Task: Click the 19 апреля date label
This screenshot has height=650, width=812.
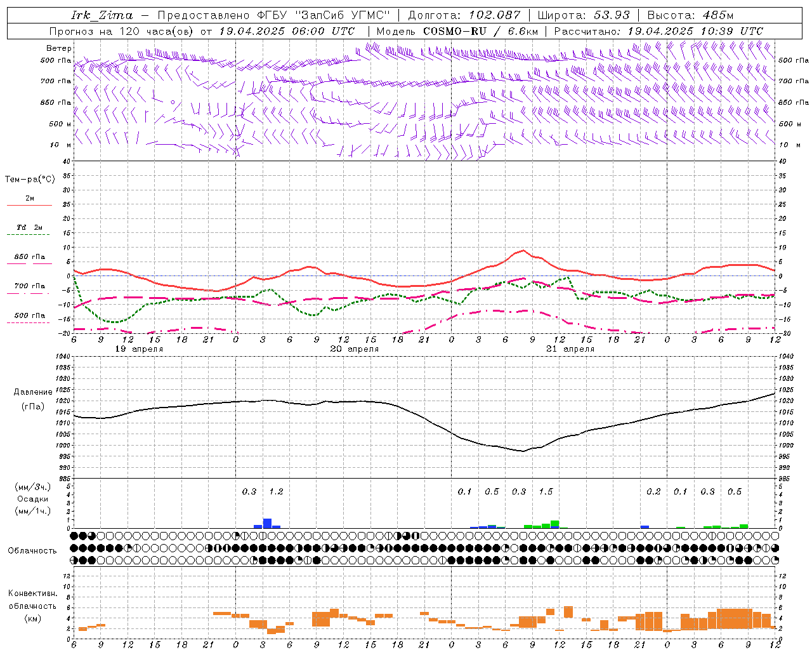Action: (139, 349)
